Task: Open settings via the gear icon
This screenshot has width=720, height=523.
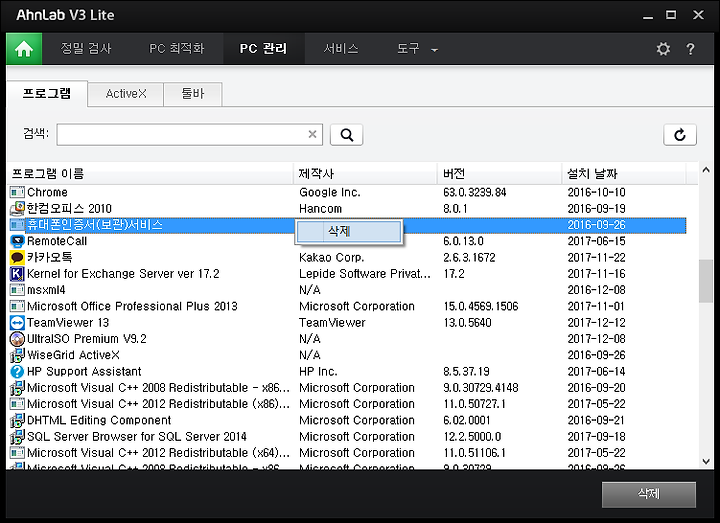Action: click(663, 49)
